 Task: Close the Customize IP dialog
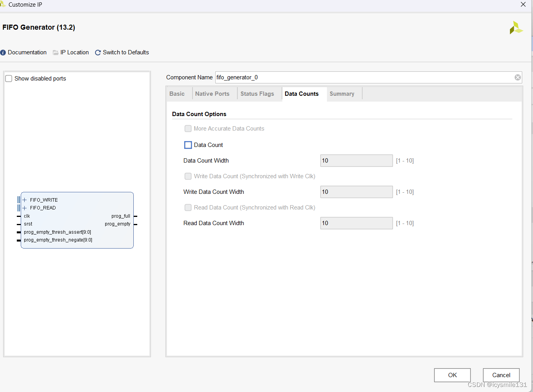coord(523,5)
